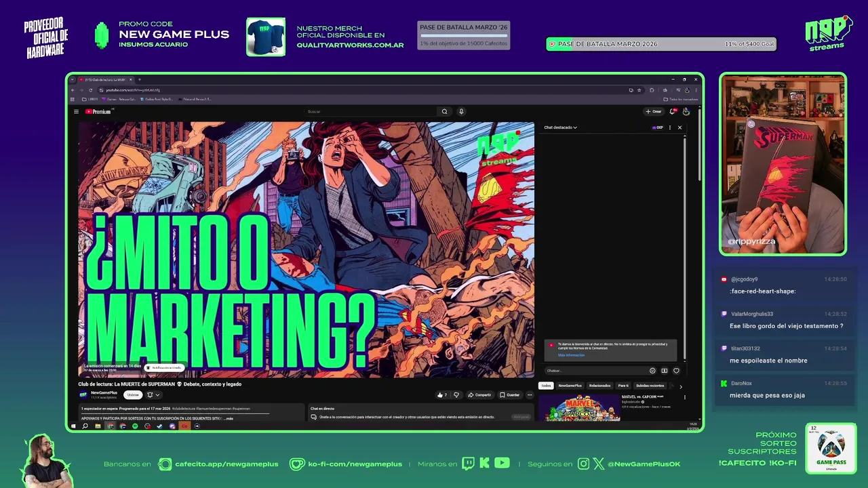The width and height of the screenshot is (868, 488).
Task: Select the Todos filter chip
Action: point(546,386)
